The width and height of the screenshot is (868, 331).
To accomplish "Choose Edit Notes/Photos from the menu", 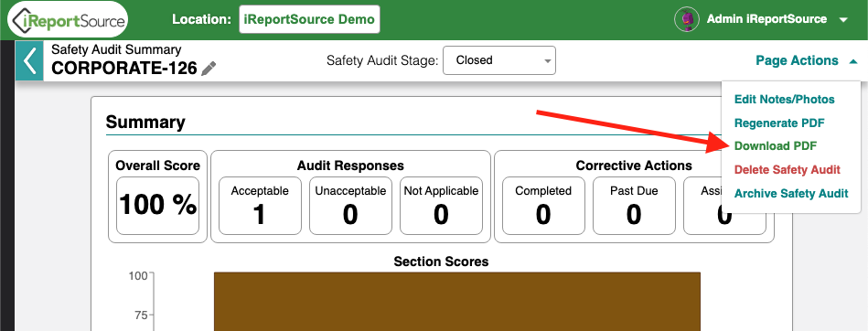I will 785,100.
